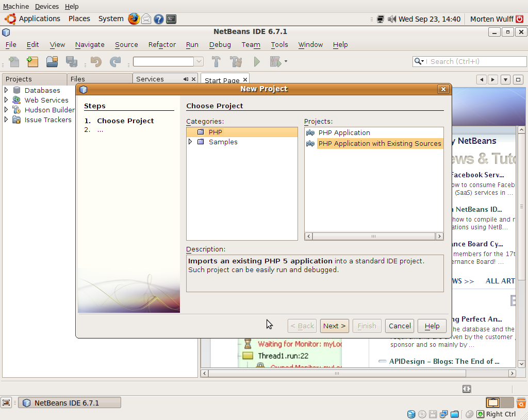This screenshot has height=420, width=528.
Task: Click the Debug Main Project icon
Action: coord(275,62)
